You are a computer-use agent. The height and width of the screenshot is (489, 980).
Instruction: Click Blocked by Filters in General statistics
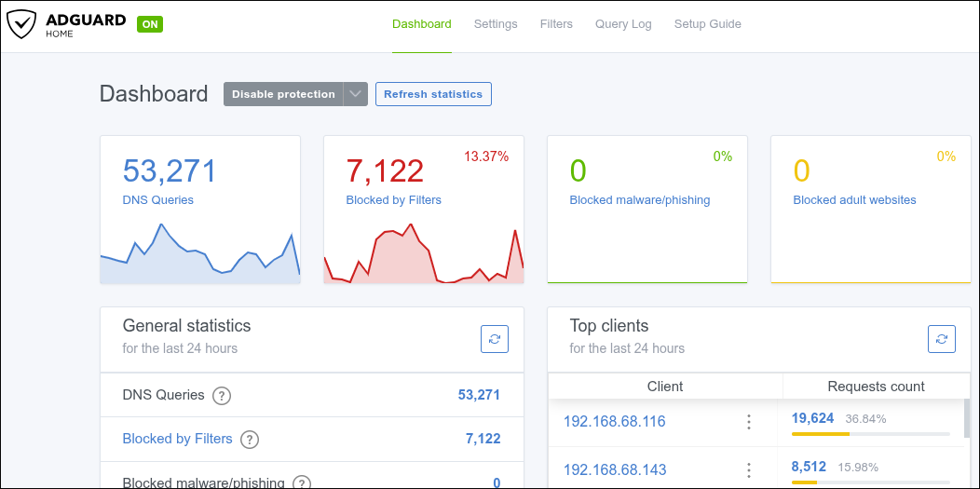tap(178, 439)
